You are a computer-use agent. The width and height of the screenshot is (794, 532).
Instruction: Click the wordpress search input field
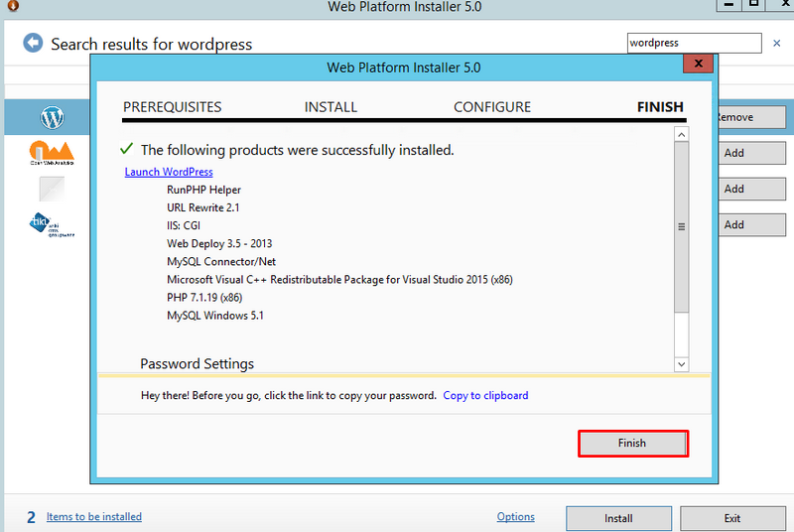pos(694,43)
